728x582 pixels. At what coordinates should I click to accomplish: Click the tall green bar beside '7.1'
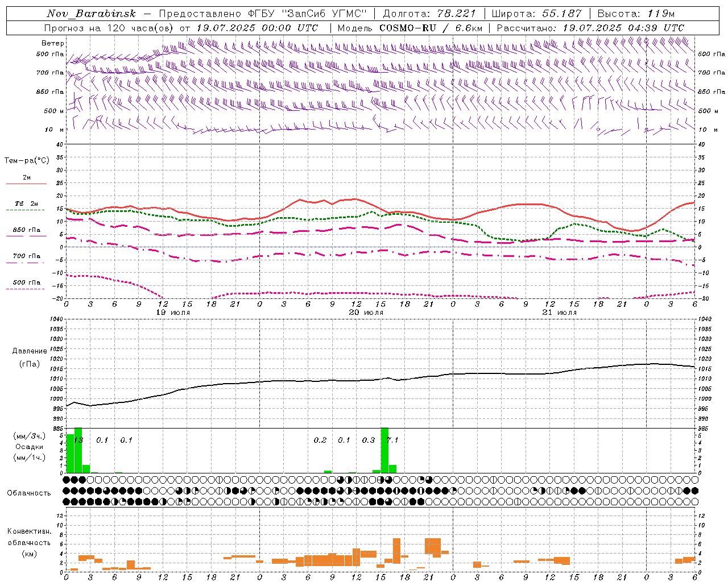[x=384, y=450]
